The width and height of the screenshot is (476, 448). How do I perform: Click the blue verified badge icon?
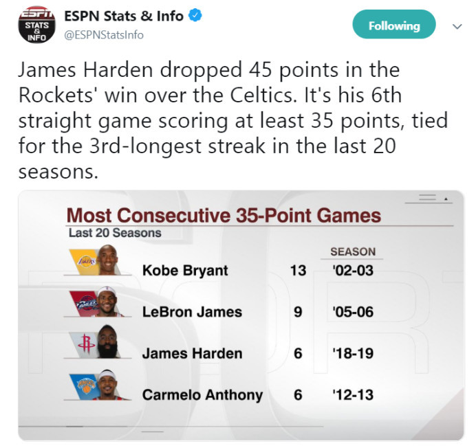195,16
